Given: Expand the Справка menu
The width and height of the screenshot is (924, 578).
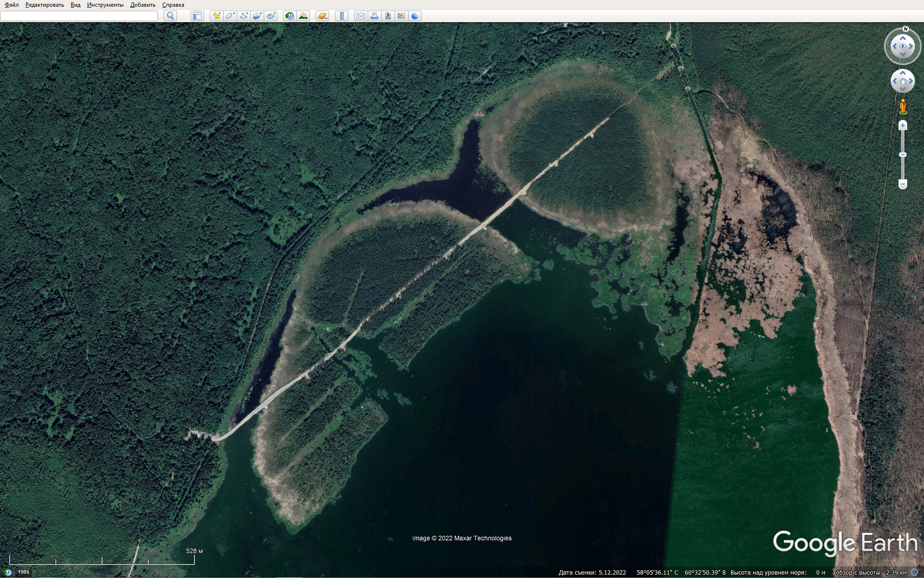Looking at the screenshot, I should (173, 5).
